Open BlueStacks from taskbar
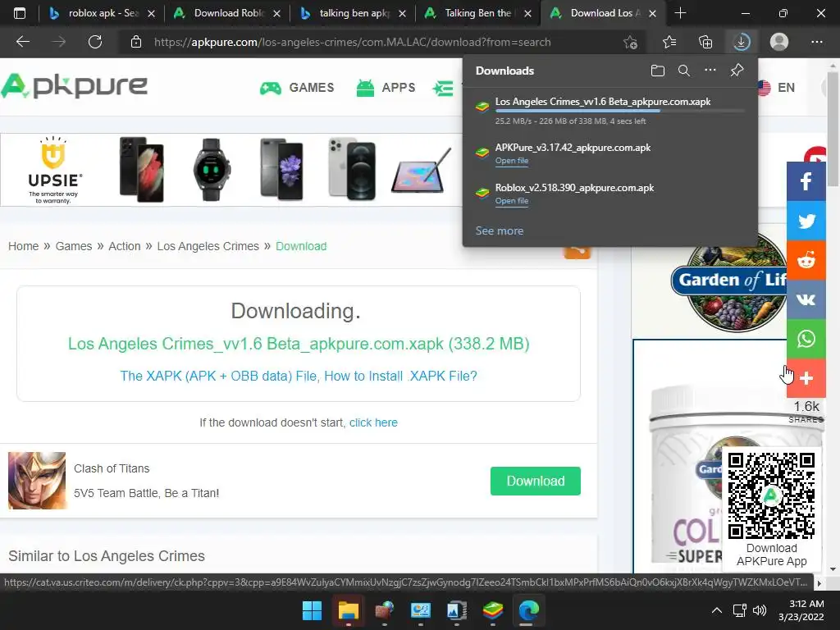840x630 pixels. [492, 610]
